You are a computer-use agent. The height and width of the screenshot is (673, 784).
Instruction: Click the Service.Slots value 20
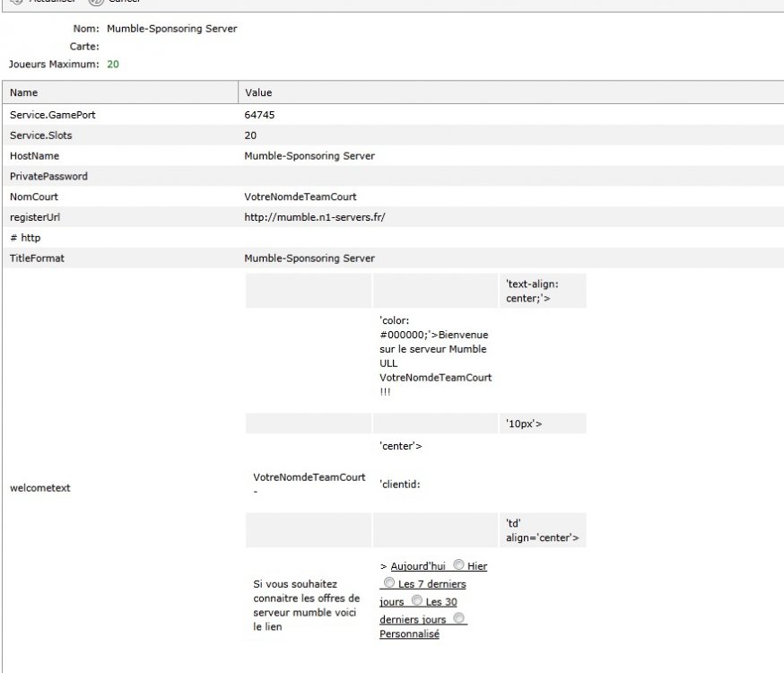pos(250,135)
